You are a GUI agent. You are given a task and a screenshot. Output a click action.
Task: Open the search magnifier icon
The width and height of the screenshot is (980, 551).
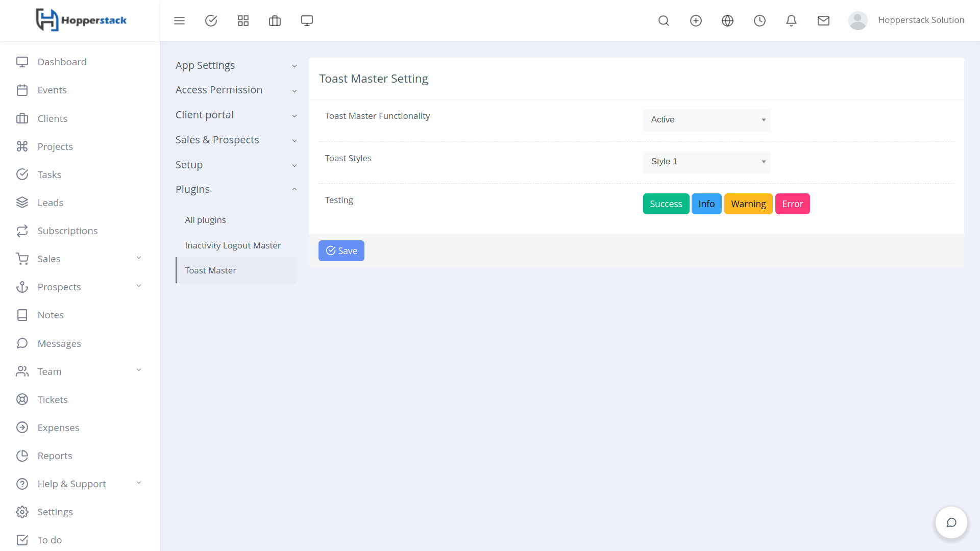pos(664,20)
